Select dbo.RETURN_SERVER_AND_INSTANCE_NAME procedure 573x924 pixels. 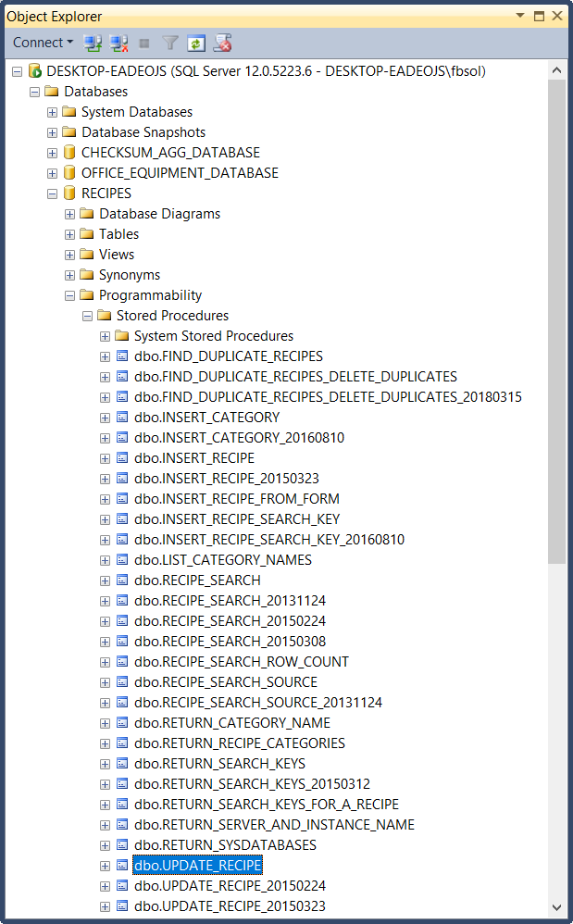pyautogui.click(x=274, y=825)
